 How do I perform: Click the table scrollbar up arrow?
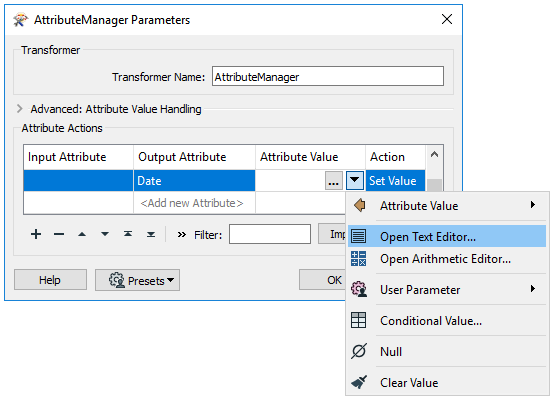coord(435,154)
